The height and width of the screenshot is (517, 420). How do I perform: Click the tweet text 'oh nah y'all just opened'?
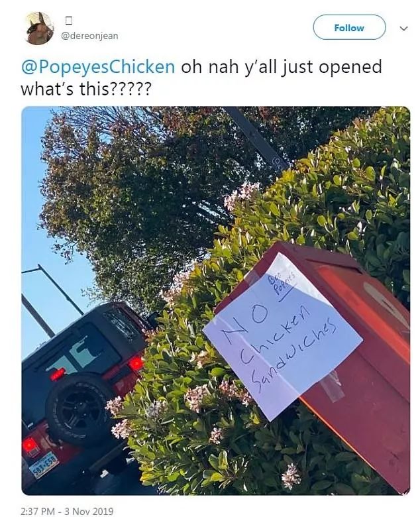point(282,67)
